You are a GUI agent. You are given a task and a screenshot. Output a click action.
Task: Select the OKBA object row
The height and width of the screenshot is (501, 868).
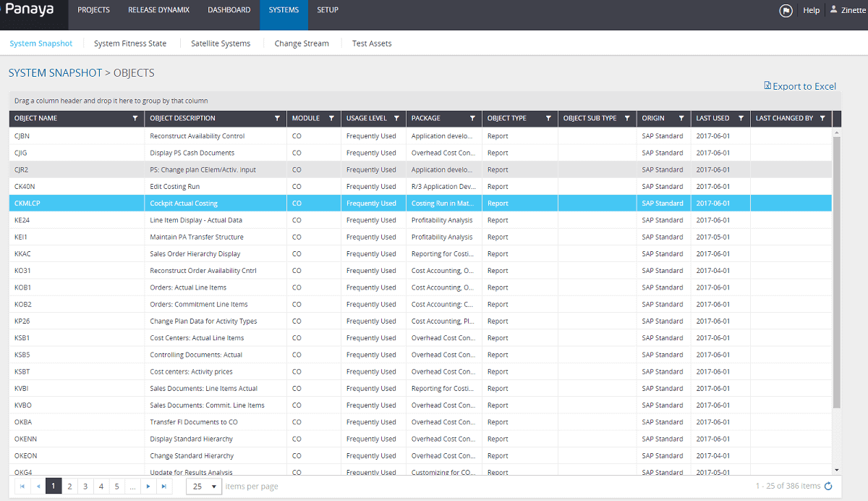point(420,422)
